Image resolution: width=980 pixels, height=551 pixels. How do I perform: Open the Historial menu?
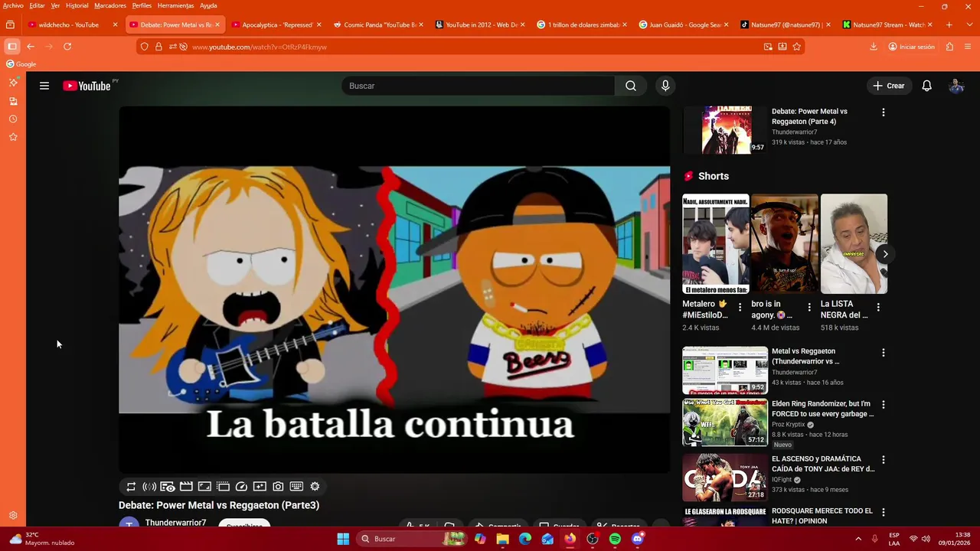tap(77, 5)
